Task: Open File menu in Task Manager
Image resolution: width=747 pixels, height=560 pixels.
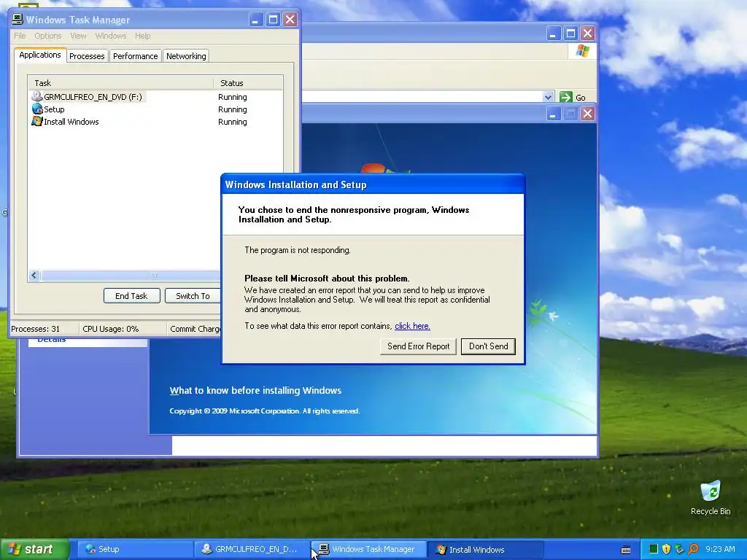Action: [20, 36]
